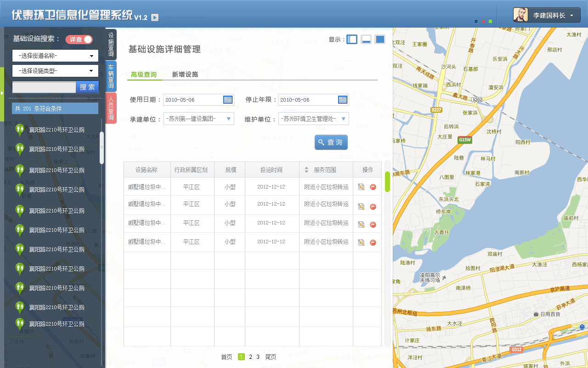Viewport: 588px width, 368px height.
Task: Click sort arrows in 服务范围 column header
Action: [306, 170]
